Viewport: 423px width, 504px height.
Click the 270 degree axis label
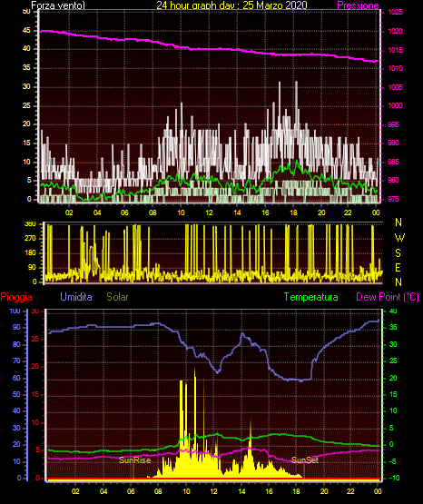pyautogui.click(x=30, y=239)
